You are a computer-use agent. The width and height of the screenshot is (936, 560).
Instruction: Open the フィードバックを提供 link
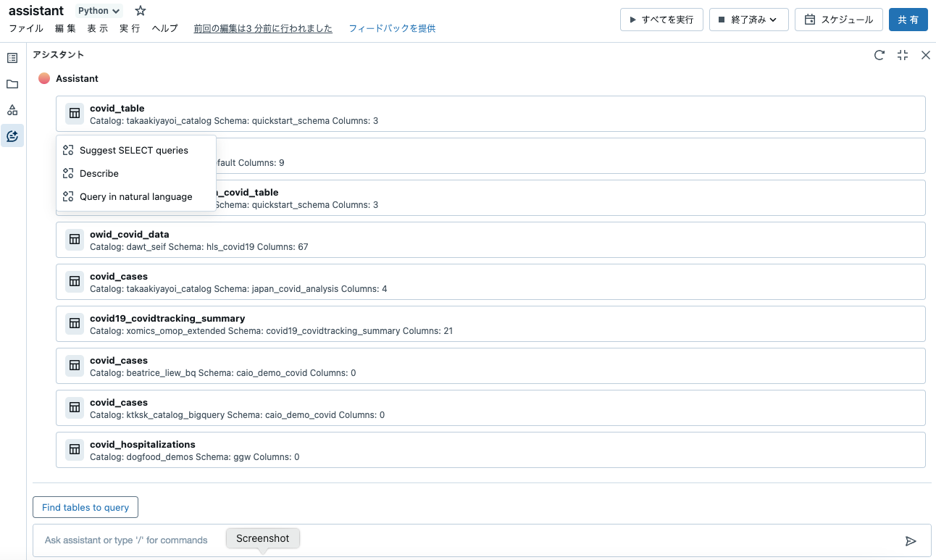coord(392,28)
